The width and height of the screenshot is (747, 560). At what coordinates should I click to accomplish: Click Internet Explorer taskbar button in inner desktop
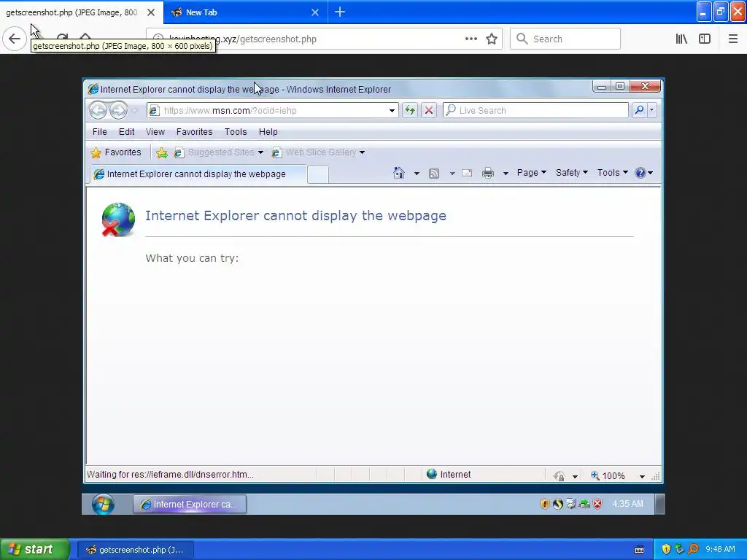click(190, 505)
